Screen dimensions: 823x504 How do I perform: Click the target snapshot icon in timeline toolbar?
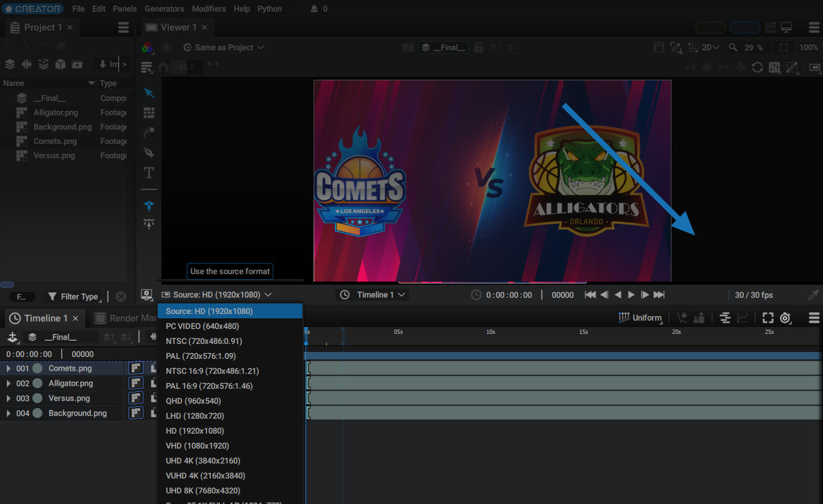(x=785, y=318)
